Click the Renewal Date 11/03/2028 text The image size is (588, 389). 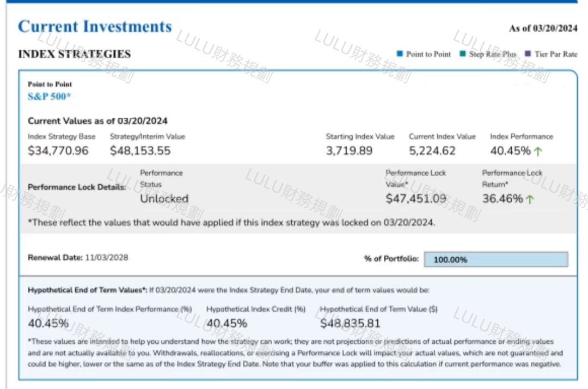pyautogui.click(x=78, y=257)
